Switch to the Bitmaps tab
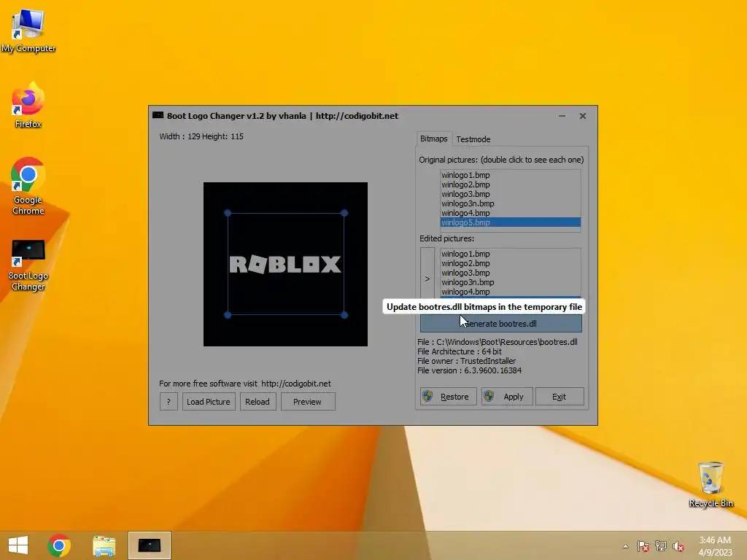The height and width of the screenshot is (560, 747). [433, 139]
